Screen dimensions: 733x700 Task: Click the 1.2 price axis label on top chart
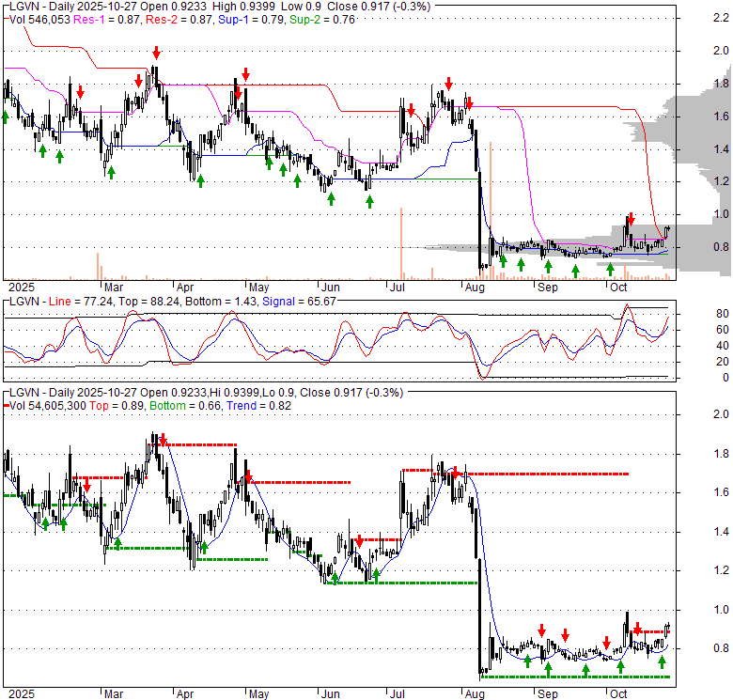(721, 181)
